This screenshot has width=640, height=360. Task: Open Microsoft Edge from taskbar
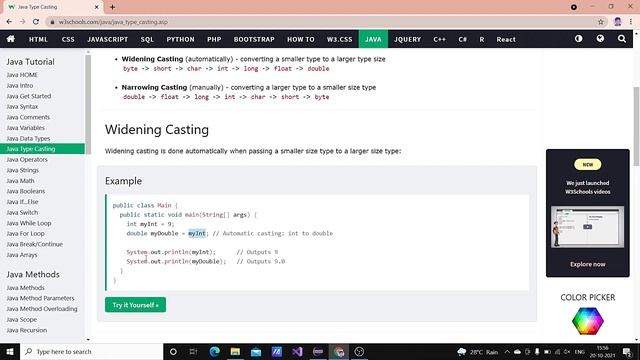pyautogui.click(x=214, y=351)
